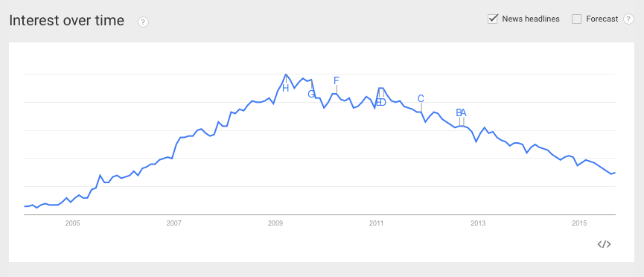This screenshot has width=644, height=277.
Task: Click the 2007 axis label
Action: coord(173,223)
